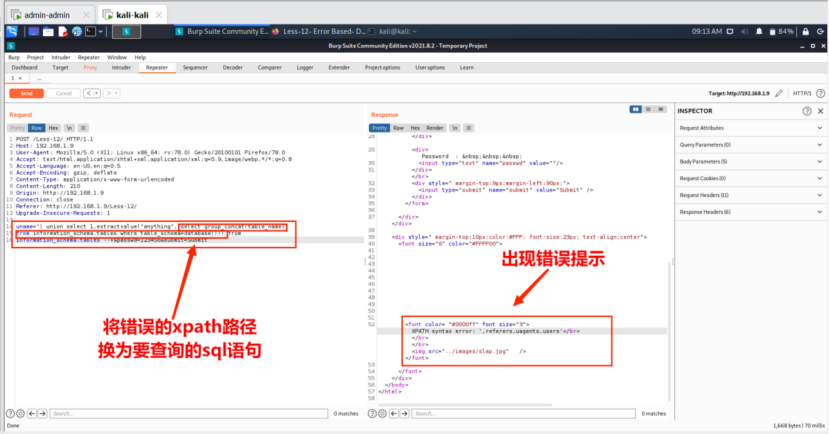829x434 pixels.
Task: Click the display icon next to the clock
Action: pos(730,32)
